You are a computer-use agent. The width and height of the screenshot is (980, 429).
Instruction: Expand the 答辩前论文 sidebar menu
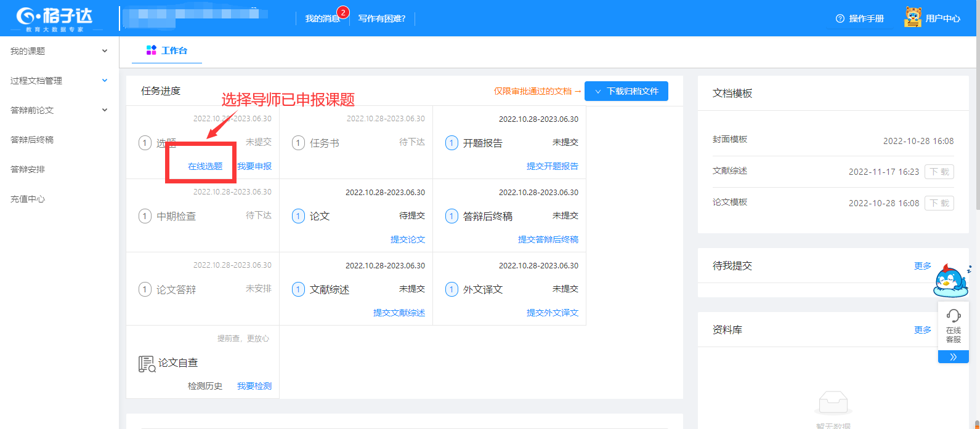tap(59, 110)
